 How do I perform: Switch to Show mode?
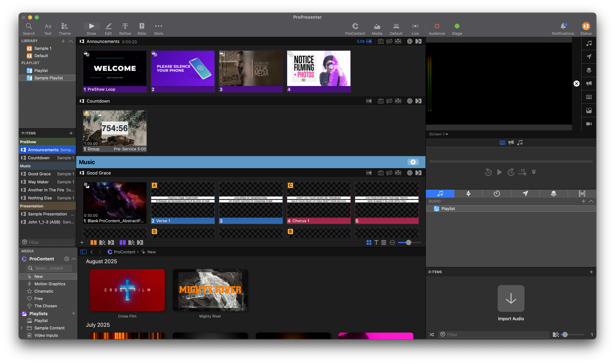point(91,29)
